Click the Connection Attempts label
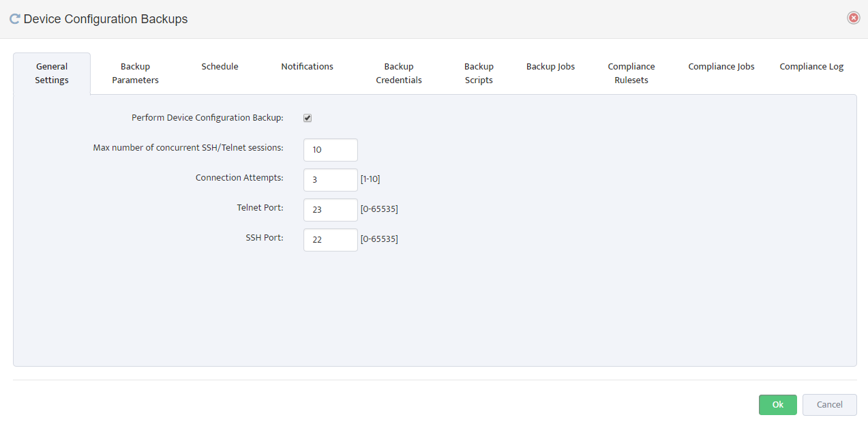Screen dimensions: 868x426 239,178
